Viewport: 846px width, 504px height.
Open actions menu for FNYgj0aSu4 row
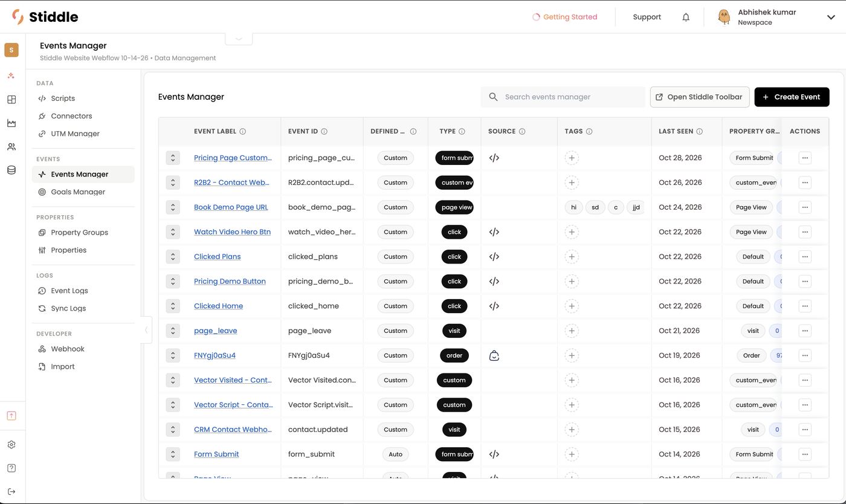[805, 355]
